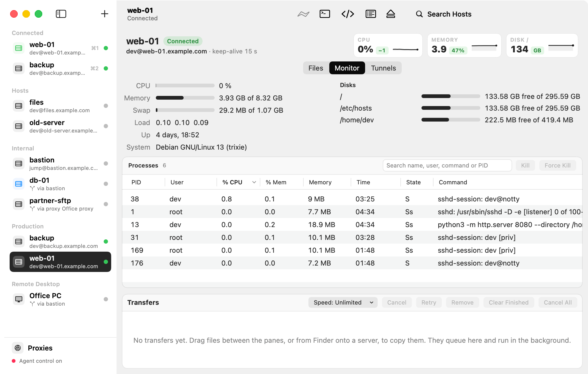Click the green web-01 server icon under Connected
The width and height of the screenshot is (588, 374).
tap(19, 48)
